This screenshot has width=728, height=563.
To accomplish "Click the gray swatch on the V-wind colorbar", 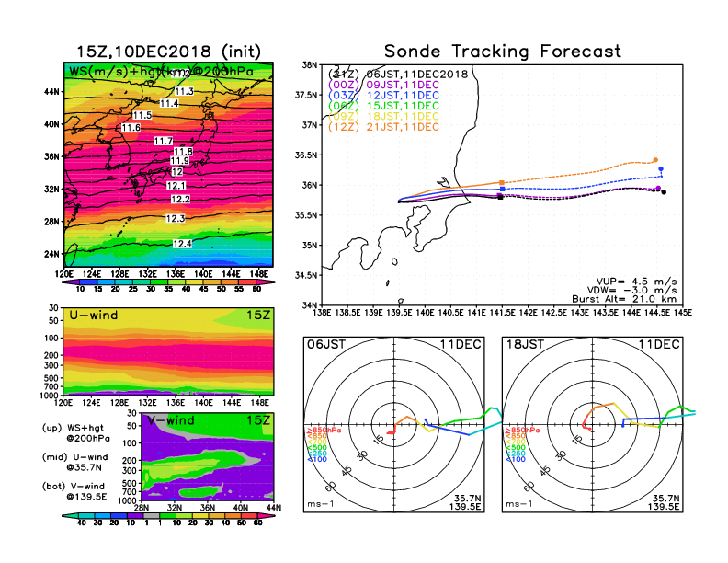I will pos(152,515).
